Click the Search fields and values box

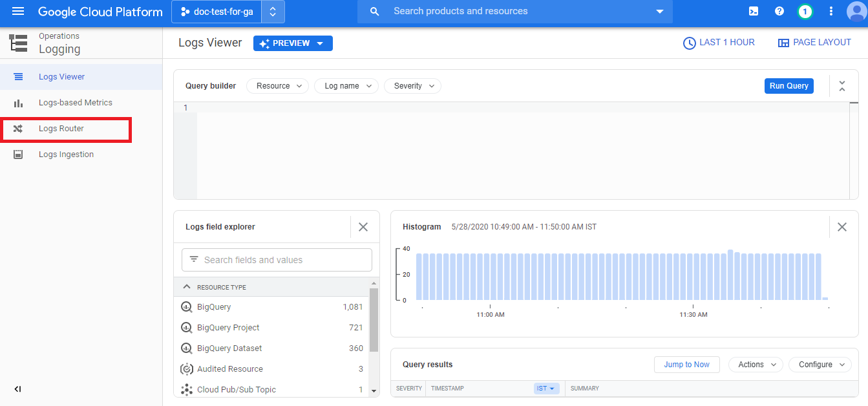[277, 260]
